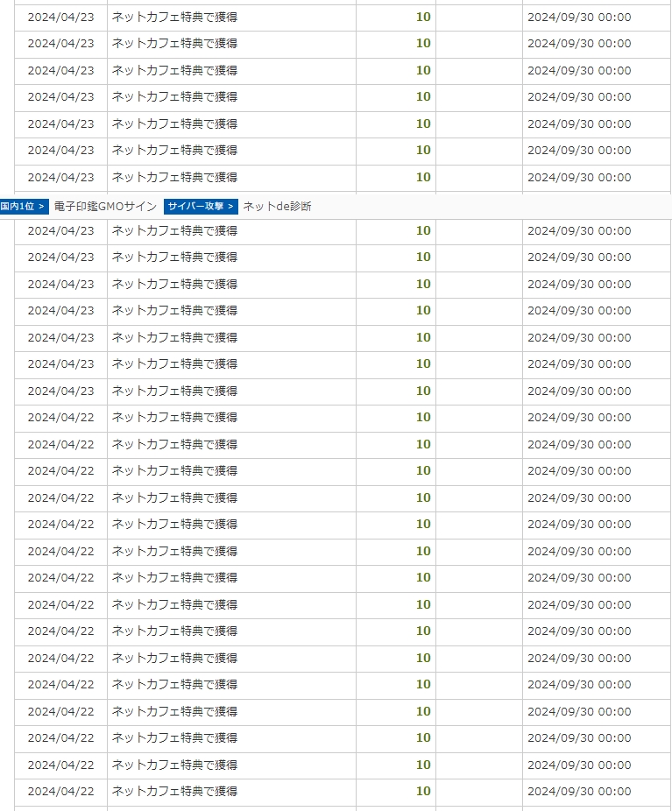Open the ネットde診断 ad link
Viewport: 672px width, 811px height.
[277, 207]
